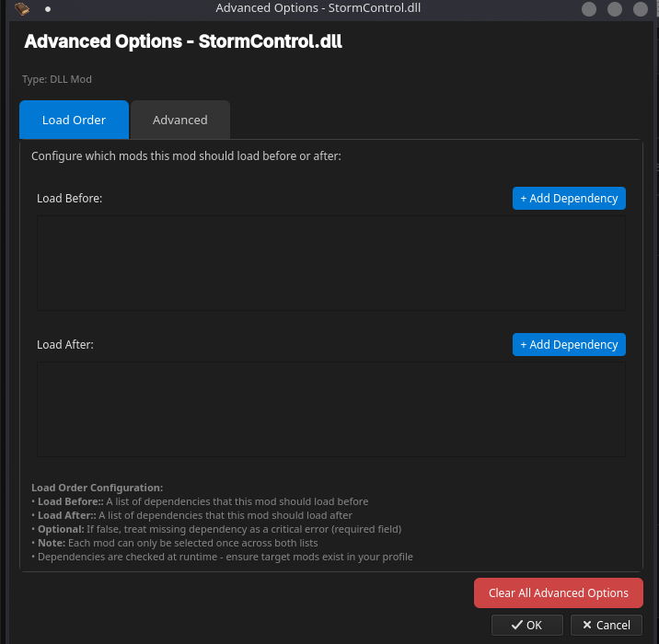Screen dimensions: 659x644
Task: Click the Load Before: label
Action: [x=69, y=199]
